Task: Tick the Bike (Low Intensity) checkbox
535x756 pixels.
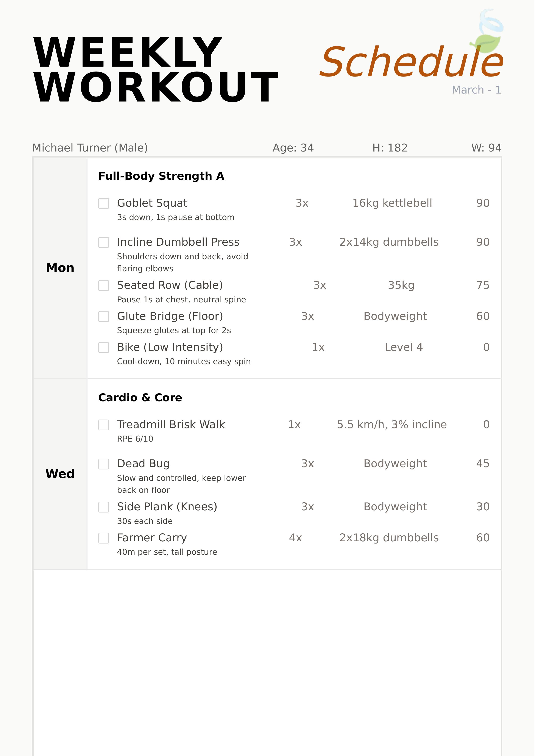Action: [104, 347]
